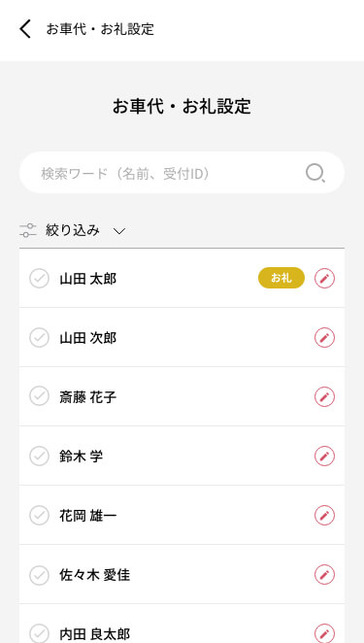Edit 内田 良太郎 with the pencil icon
The height and width of the screenshot is (643, 364).
pyautogui.click(x=324, y=633)
